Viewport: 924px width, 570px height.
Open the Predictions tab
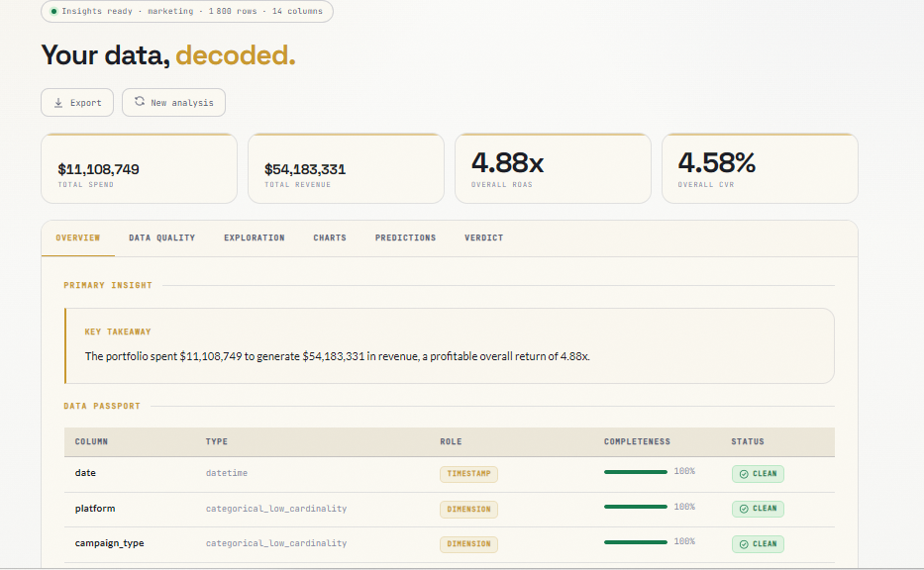(x=405, y=237)
